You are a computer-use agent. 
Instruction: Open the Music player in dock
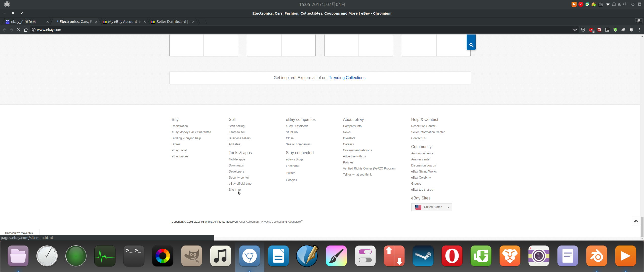pos(221,256)
